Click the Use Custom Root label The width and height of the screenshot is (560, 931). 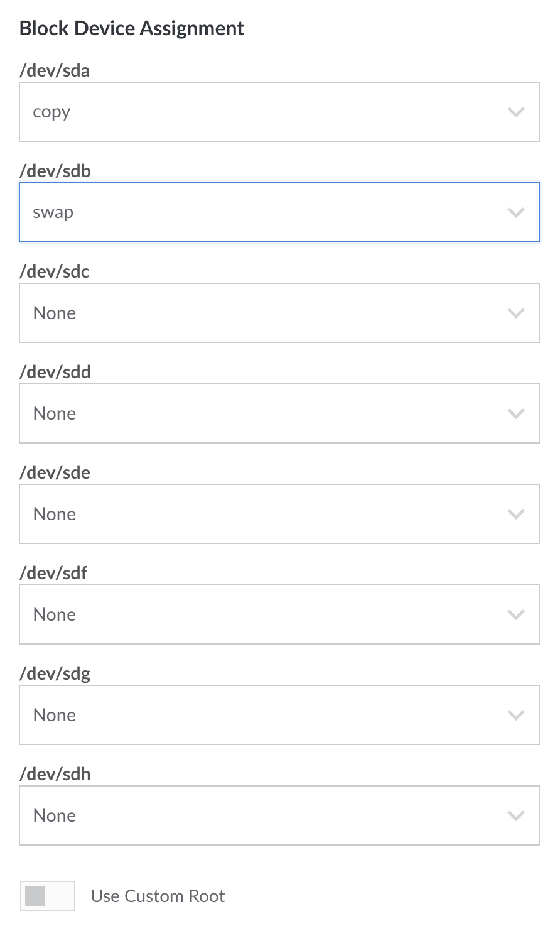[x=158, y=896]
